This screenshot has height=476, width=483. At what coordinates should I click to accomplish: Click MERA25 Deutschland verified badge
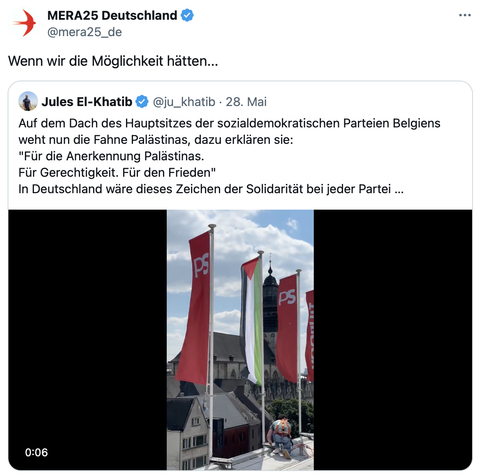click(x=187, y=15)
